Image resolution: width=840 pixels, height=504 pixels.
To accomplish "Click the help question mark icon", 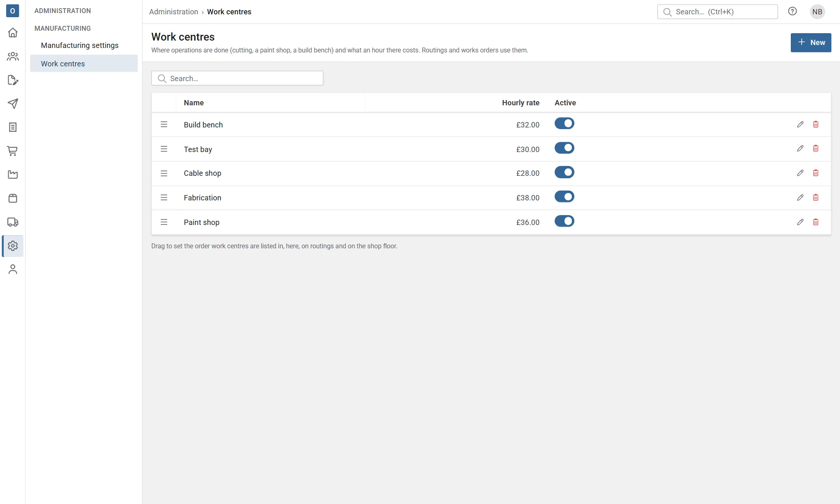I will click(x=792, y=11).
